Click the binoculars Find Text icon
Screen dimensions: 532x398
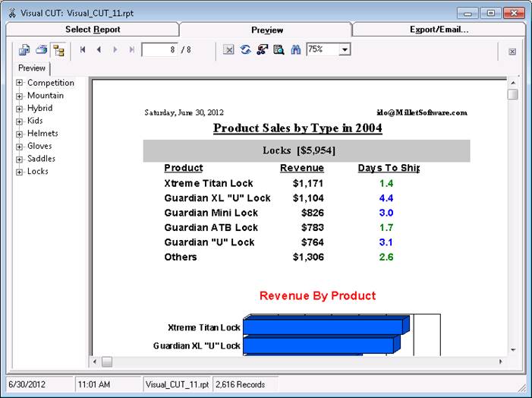point(296,49)
